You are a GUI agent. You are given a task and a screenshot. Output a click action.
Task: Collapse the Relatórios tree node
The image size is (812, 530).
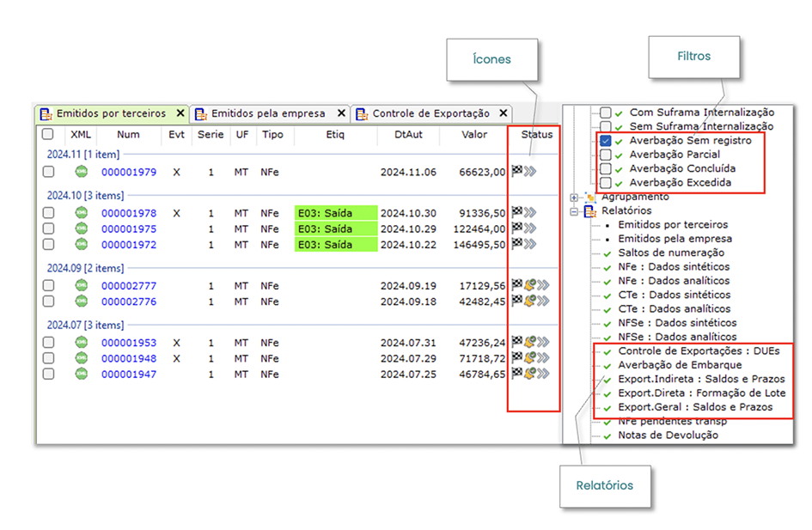point(574,210)
